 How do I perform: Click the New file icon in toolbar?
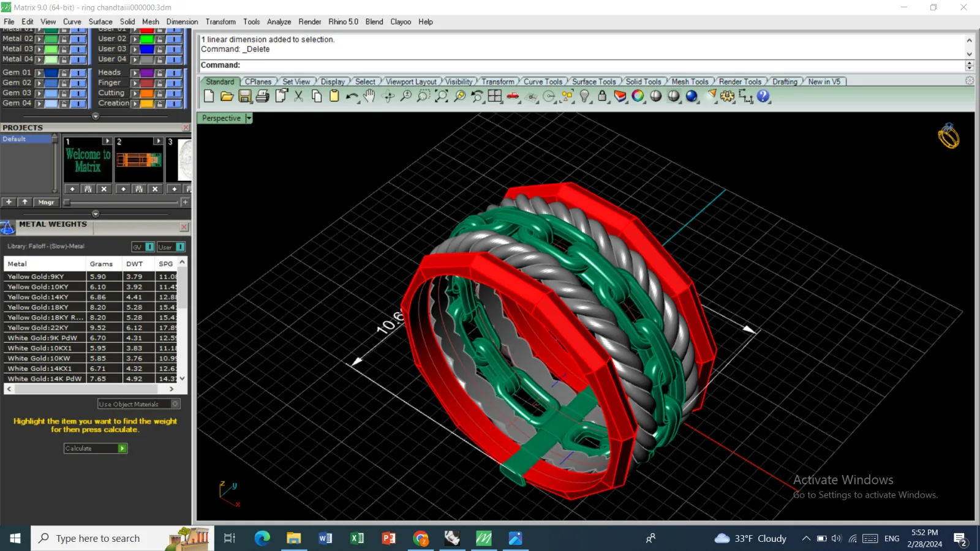209,96
